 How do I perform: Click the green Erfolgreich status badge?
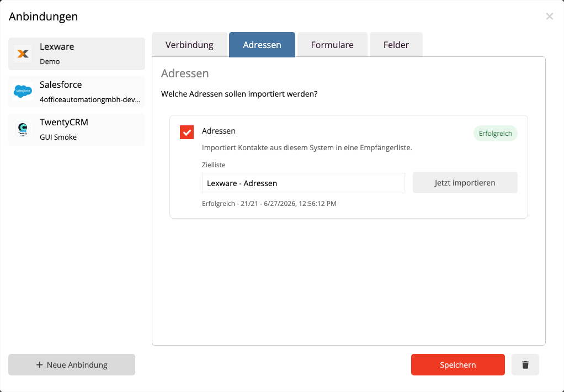(496, 134)
